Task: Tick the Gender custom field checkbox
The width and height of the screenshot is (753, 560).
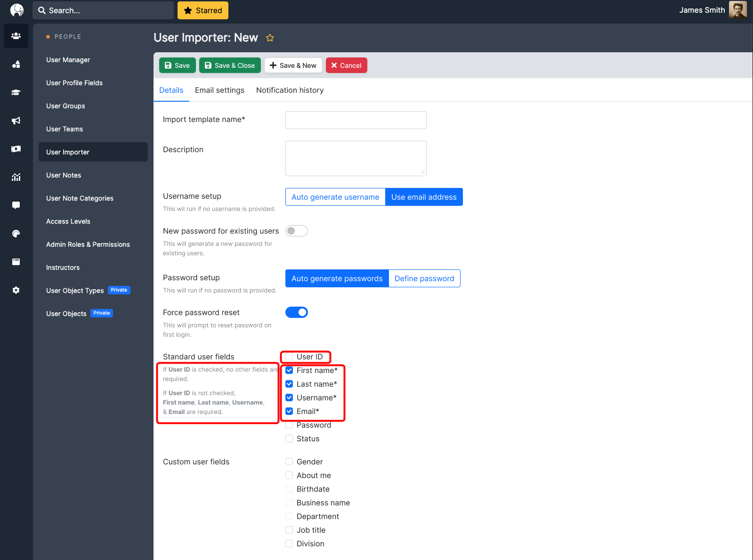Action: [289, 462]
